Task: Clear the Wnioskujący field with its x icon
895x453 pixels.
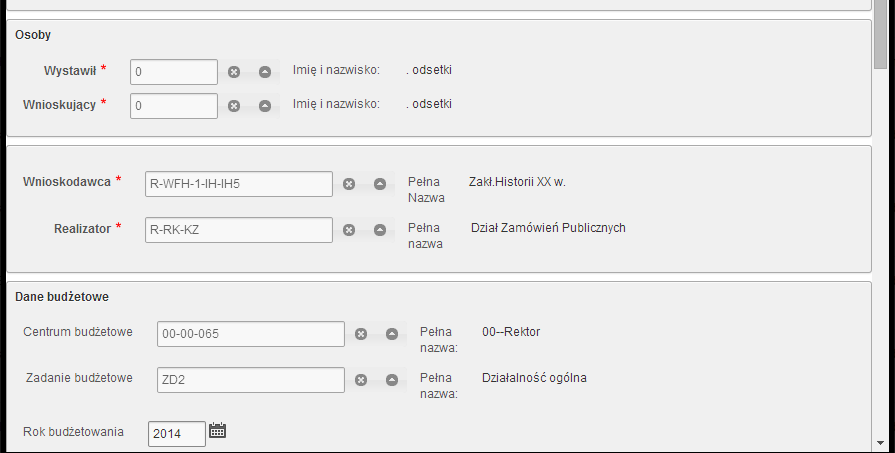Action: click(234, 106)
